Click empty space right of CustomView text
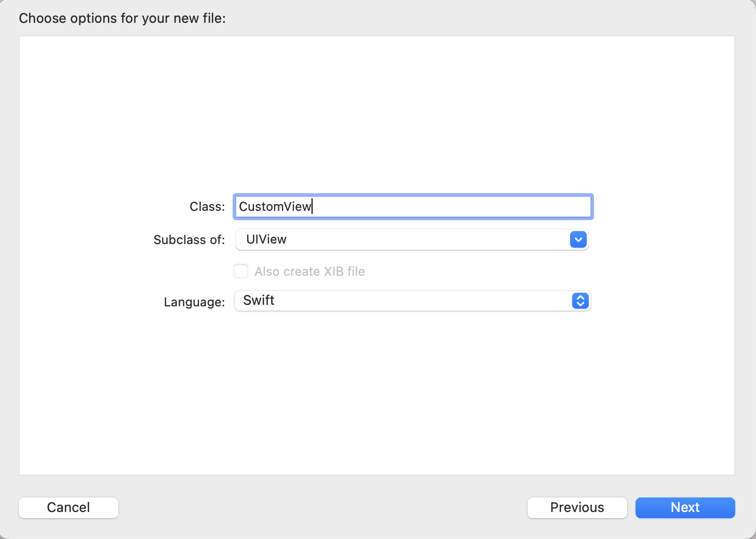Screen dimensions: 756x539 tap(452, 207)
